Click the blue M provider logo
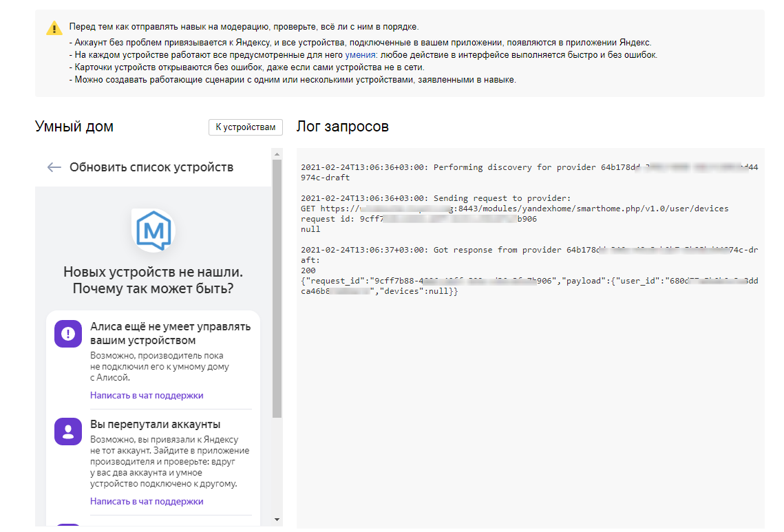Viewport: 784px width, 532px height. click(x=153, y=231)
